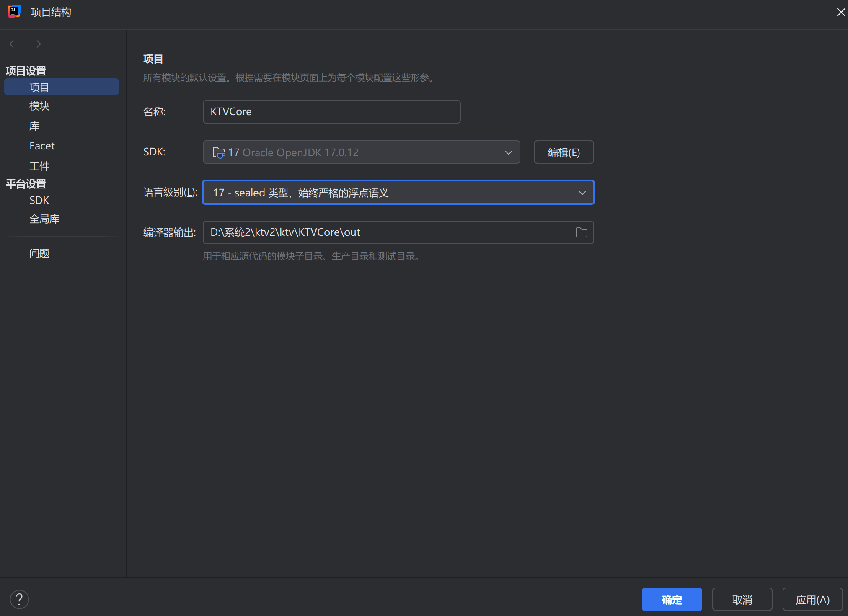Image resolution: width=848 pixels, height=616 pixels.
Task: Expand the SDK dropdown arrow
Action: coord(508,152)
